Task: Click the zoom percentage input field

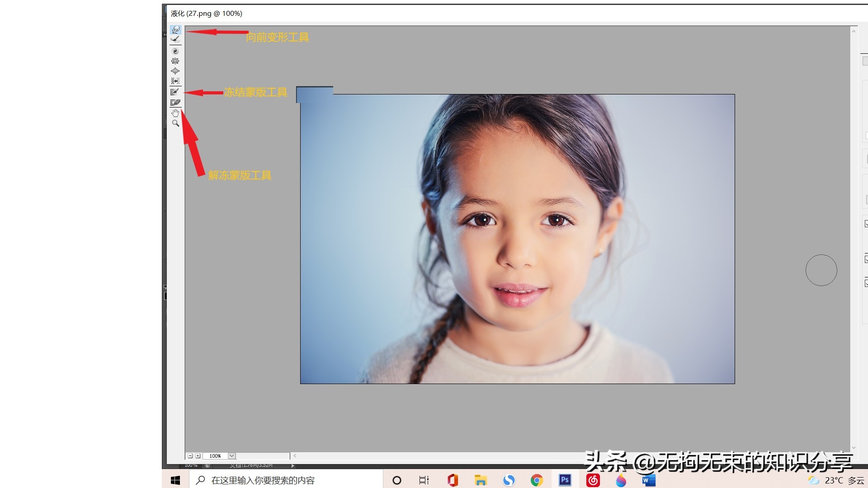Action: [x=215, y=456]
